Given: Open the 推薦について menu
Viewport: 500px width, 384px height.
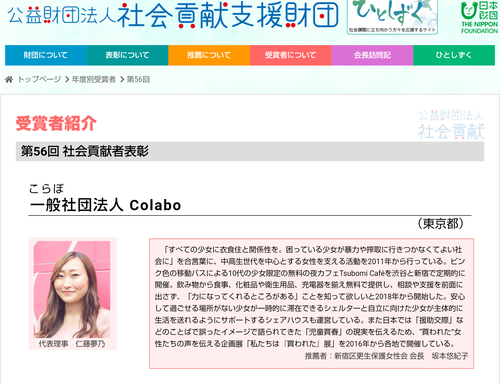Looking at the screenshot, I should tap(209, 55).
